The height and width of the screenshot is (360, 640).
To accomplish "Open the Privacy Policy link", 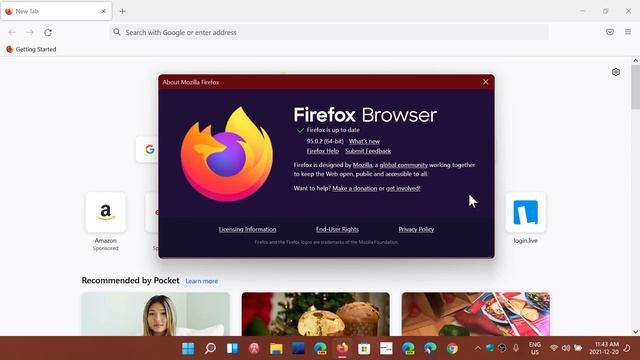I will click(416, 229).
